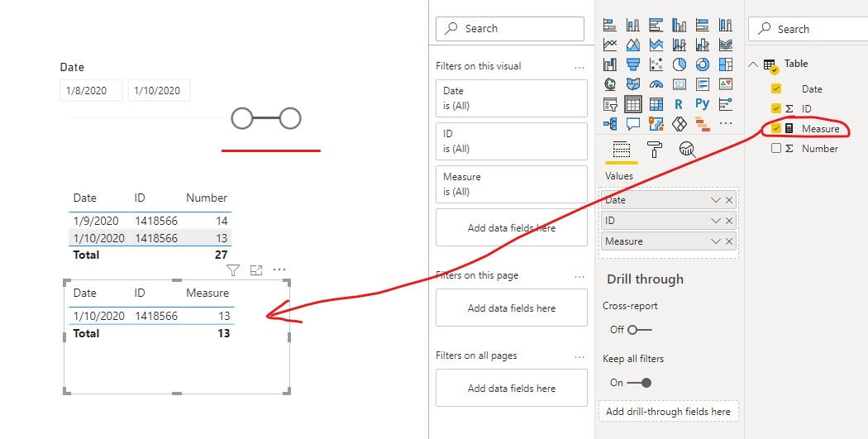Select the Card 123 visual

click(x=680, y=84)
